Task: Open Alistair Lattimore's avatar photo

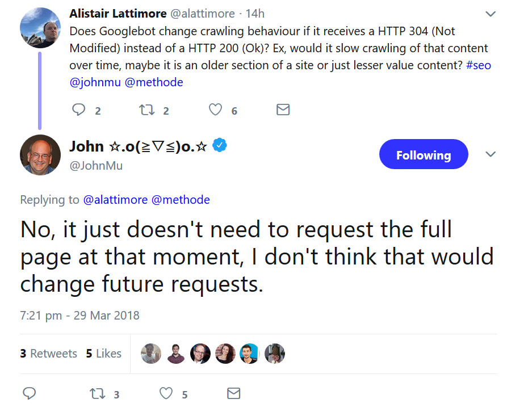Action: [x=40, y=29]
